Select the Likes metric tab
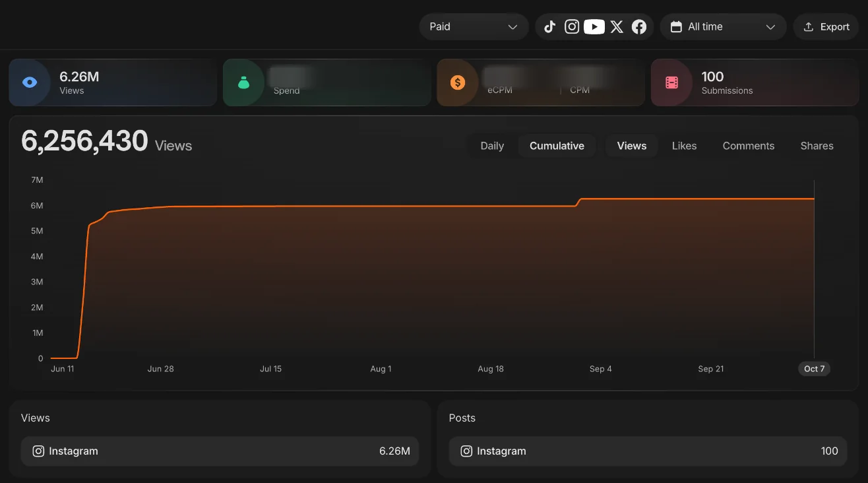This screenshot has width=868, height=483. (684, 146)
